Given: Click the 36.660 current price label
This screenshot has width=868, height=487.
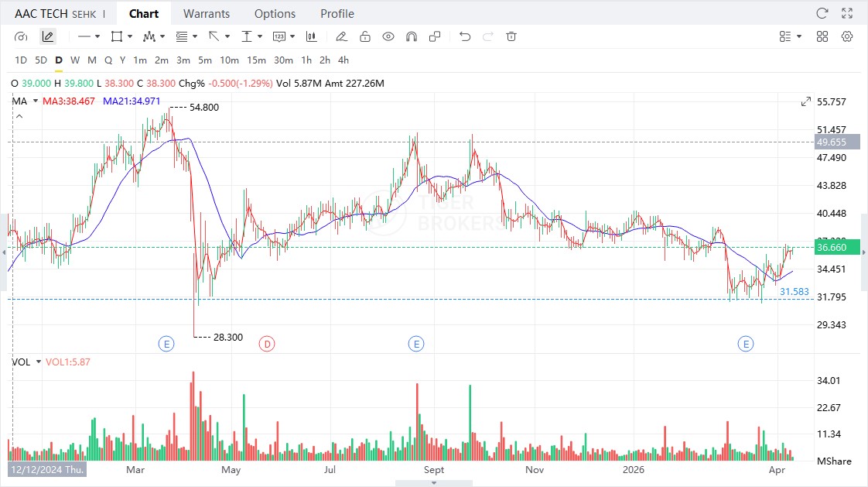Looking at the screenshot, I should pyautogui.click(x=837, y=247).
